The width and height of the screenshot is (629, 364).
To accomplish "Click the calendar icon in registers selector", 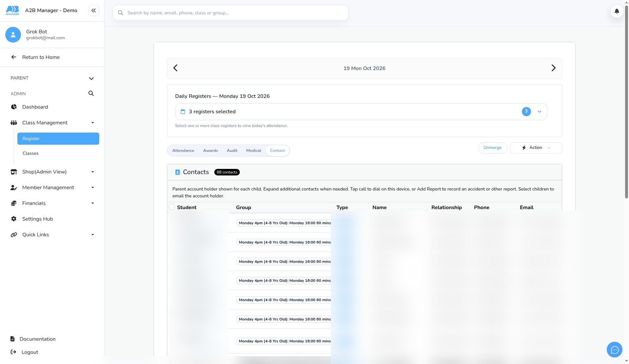I will pyautogui.click(x=183, y=112).
